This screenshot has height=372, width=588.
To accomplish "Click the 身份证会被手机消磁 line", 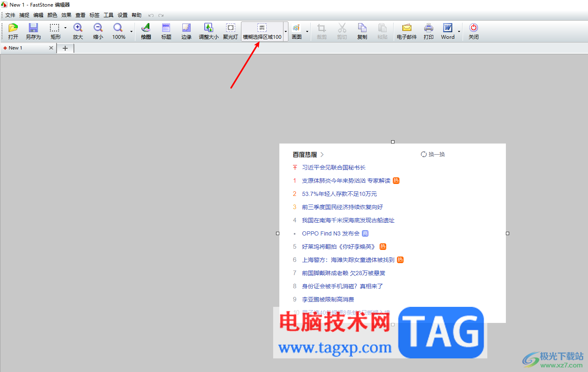I will 342,286.
